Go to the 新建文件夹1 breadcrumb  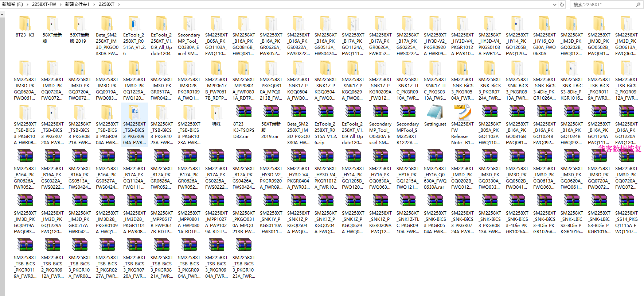point(77,4)
